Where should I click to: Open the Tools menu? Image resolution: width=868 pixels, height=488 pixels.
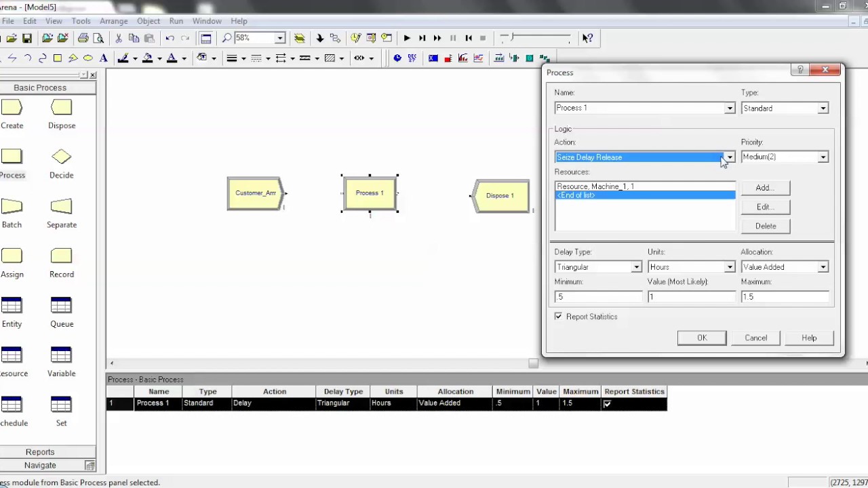81,21
